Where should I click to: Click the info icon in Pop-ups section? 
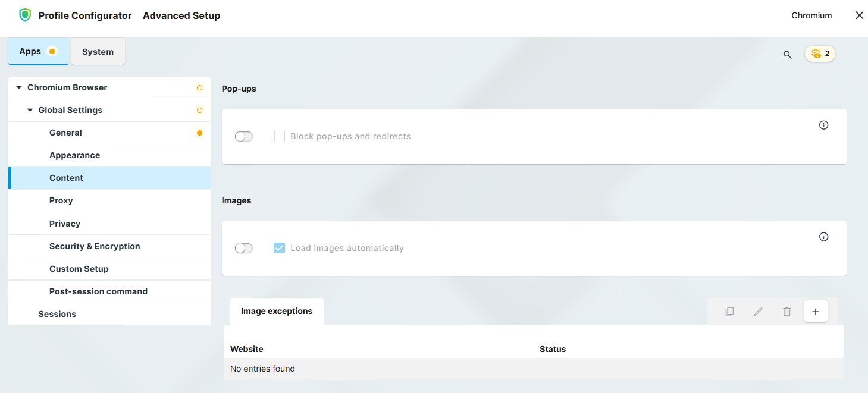point(823,125)
